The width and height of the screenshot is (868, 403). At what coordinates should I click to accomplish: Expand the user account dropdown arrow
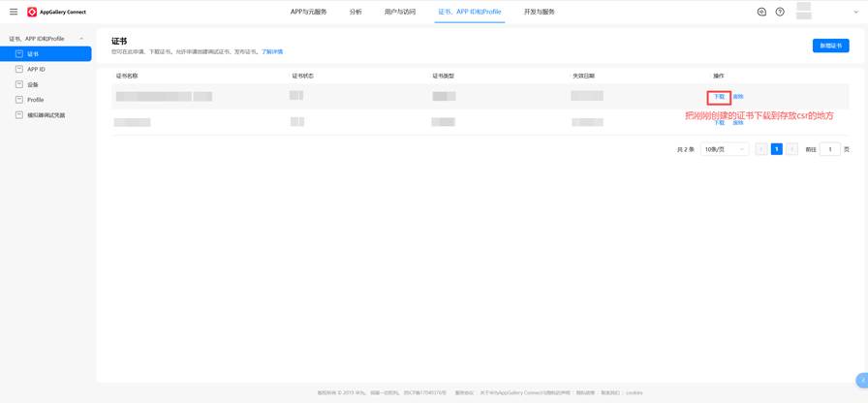pyautogui.click(x=855, y=13)
